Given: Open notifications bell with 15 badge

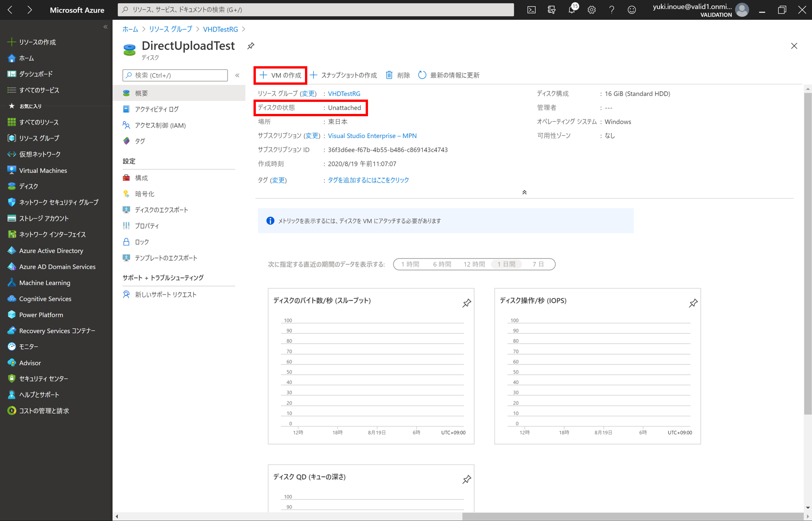Looking at the screenshot, I should point(572,10).
